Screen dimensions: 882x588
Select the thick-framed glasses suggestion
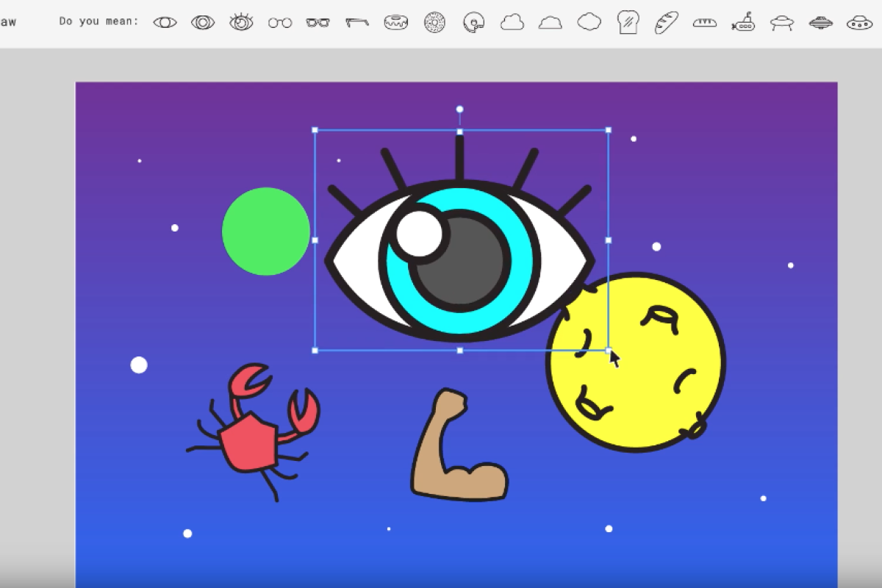(318, 23)
